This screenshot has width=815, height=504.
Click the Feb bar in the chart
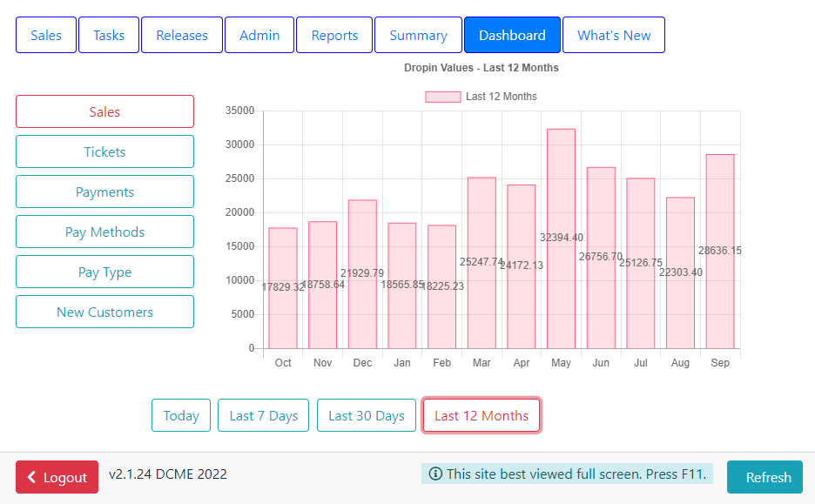coord(441,286)
